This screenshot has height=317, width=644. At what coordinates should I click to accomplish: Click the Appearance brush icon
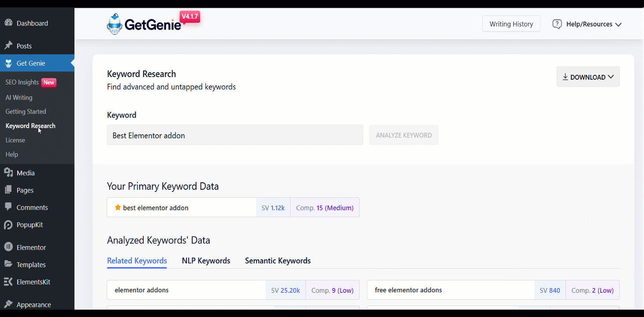click(x=8, y=304)
